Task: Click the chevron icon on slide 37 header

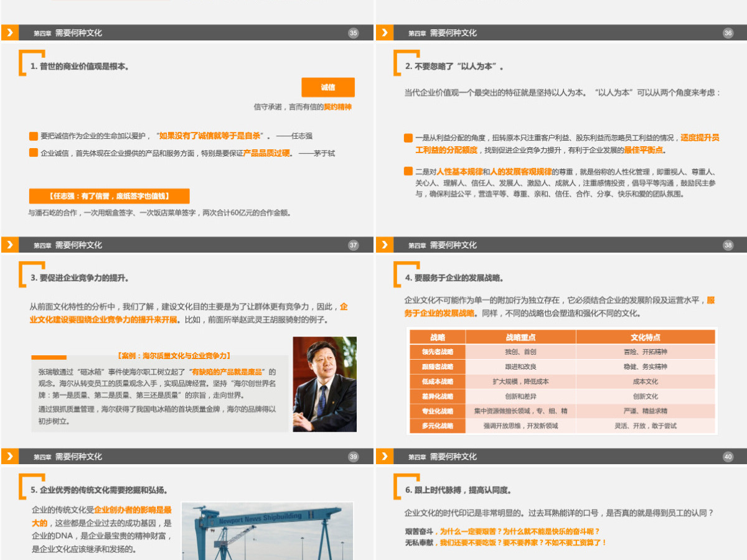Action: coord(10,245)
